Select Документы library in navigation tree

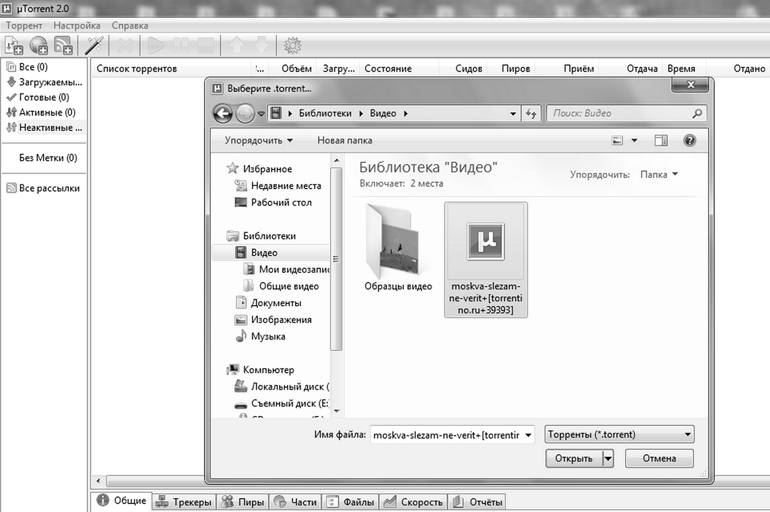[x=269, y=303]
